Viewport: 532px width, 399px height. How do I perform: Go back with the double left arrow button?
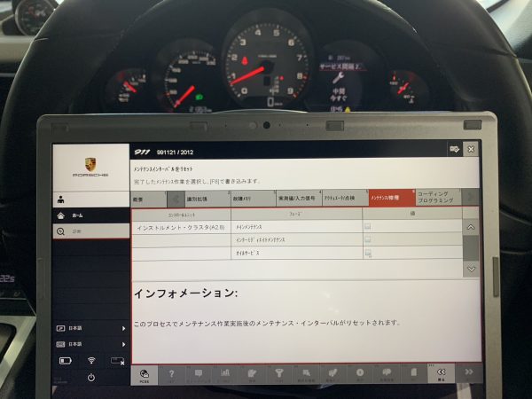point(441,373)
